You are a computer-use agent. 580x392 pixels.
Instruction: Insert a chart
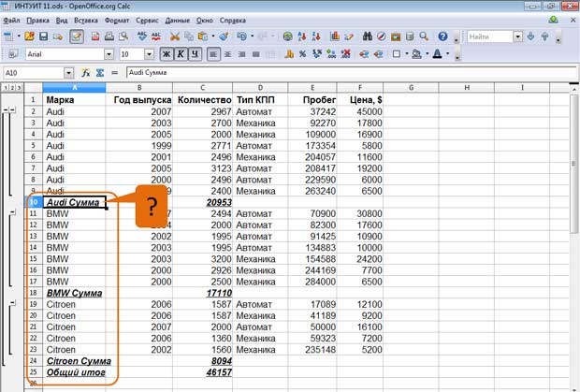pos(335,36)
